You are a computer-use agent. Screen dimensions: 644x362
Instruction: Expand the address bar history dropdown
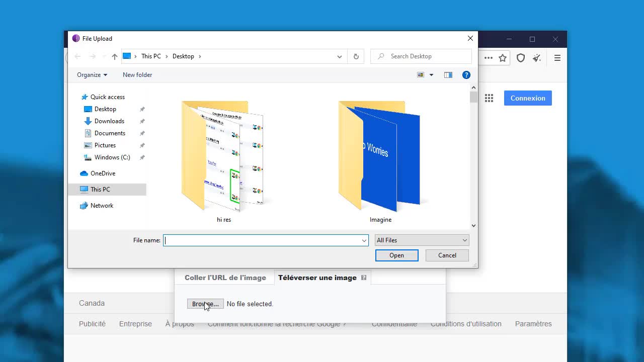coord(340,56)
